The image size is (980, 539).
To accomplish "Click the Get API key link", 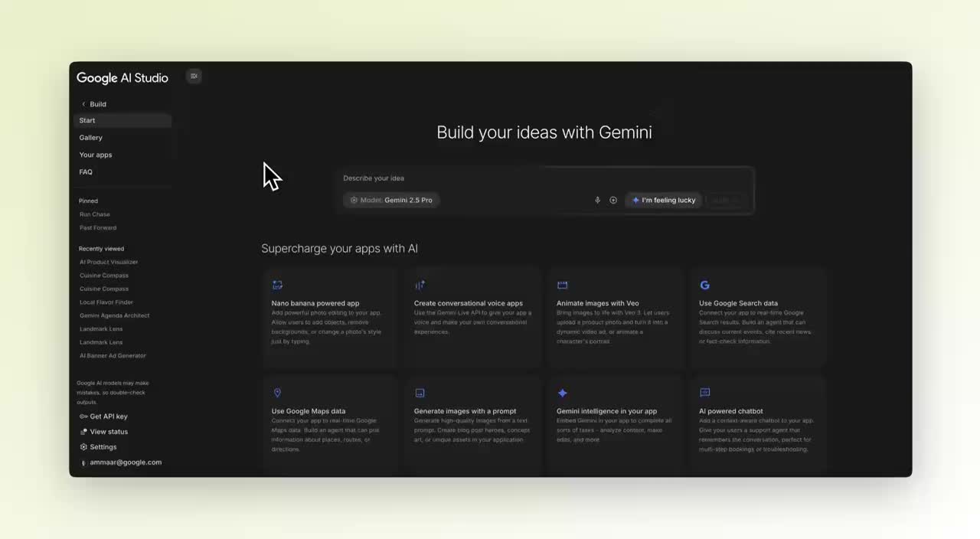I will click(108, 416).
